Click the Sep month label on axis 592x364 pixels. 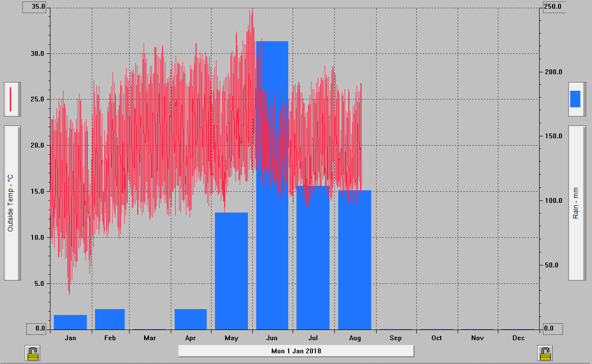click(x=395, y=338)
